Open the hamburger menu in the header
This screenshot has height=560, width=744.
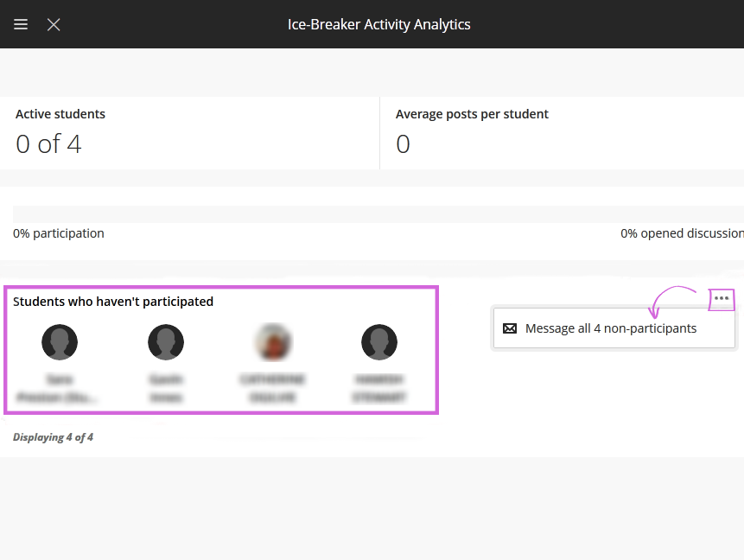click(x=21, y=24)
